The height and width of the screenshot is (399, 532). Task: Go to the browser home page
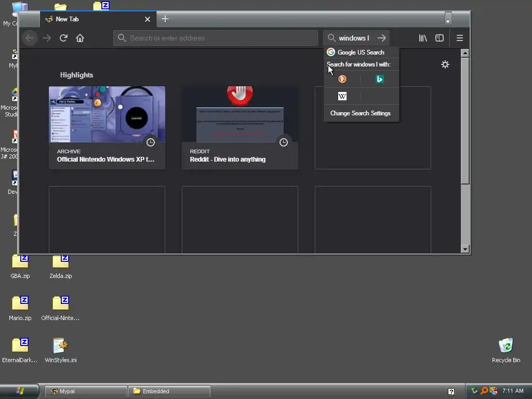80,38
